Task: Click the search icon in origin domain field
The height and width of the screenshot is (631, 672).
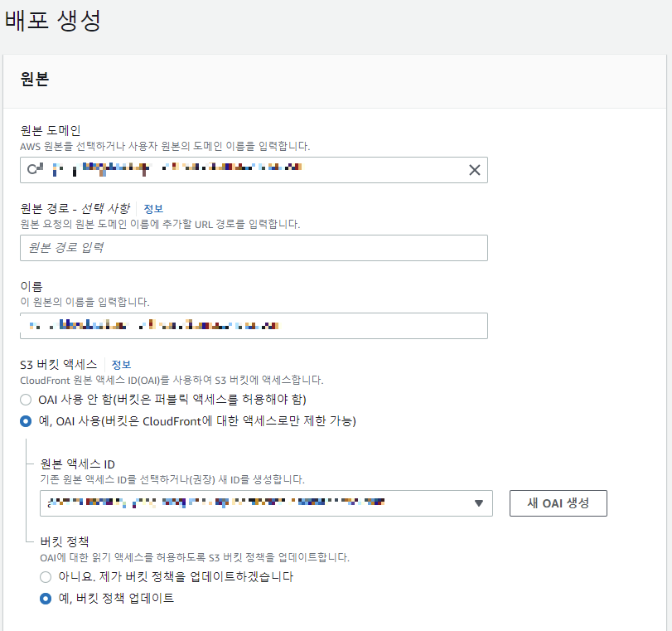Action: point(33,169)
